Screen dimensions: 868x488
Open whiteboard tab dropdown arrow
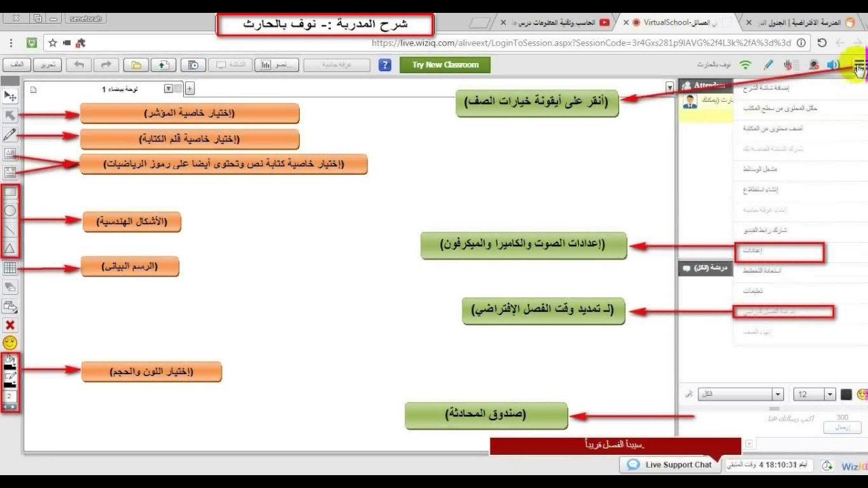(169, 89)
